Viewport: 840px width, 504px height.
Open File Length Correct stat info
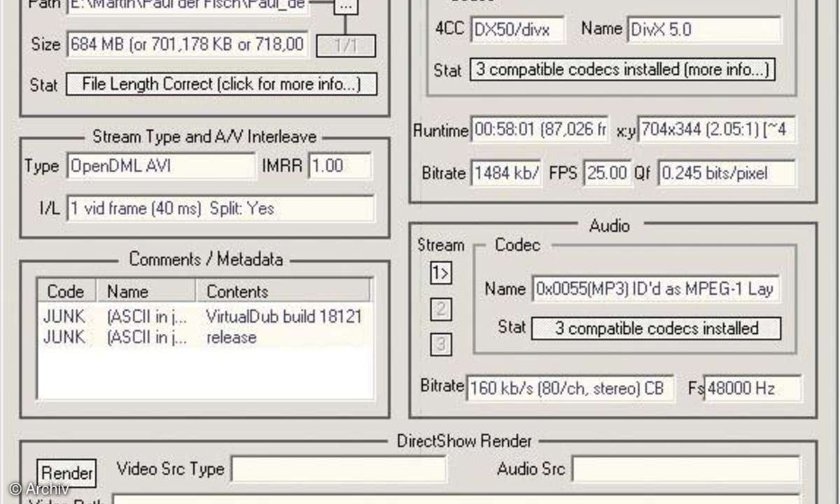[x=221, y=84]
